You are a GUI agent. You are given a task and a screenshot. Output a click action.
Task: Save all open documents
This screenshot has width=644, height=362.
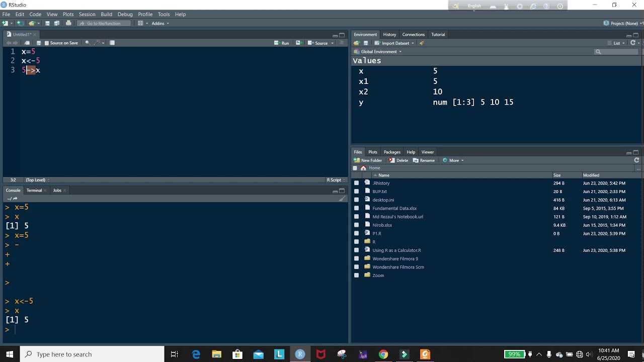[x=56, y=23]
